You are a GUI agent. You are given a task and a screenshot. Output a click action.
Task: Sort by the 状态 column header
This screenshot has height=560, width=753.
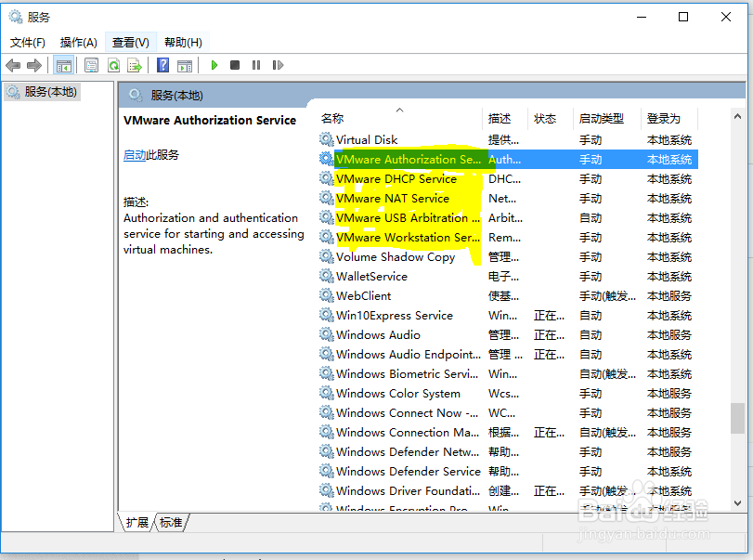point(551,119)
